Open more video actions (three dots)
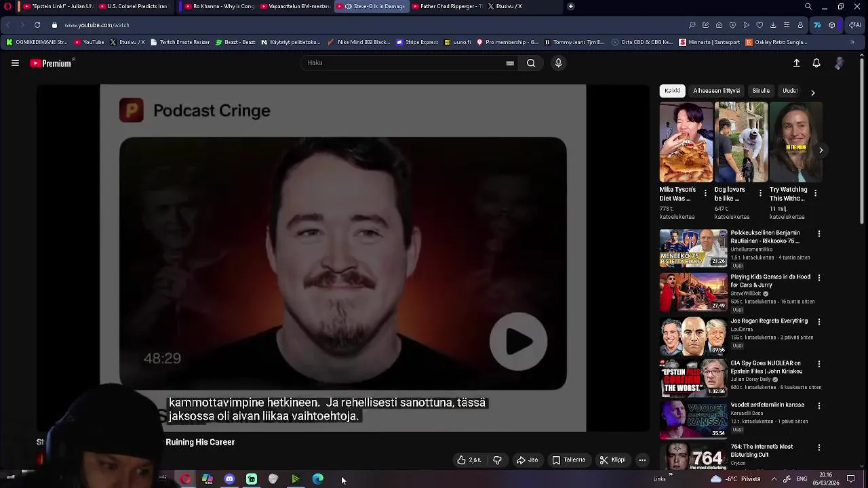This screenshot has height=488, width=868. [x=642, y=460]
